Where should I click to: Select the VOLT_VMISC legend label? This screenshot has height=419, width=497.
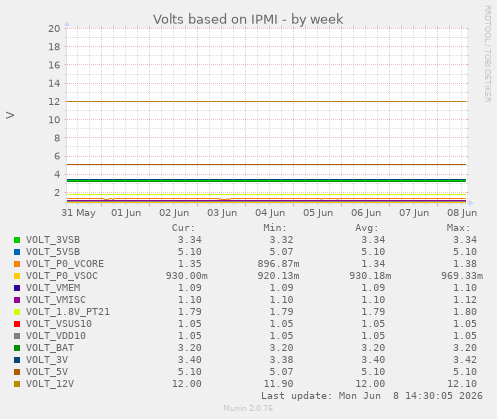56,300
